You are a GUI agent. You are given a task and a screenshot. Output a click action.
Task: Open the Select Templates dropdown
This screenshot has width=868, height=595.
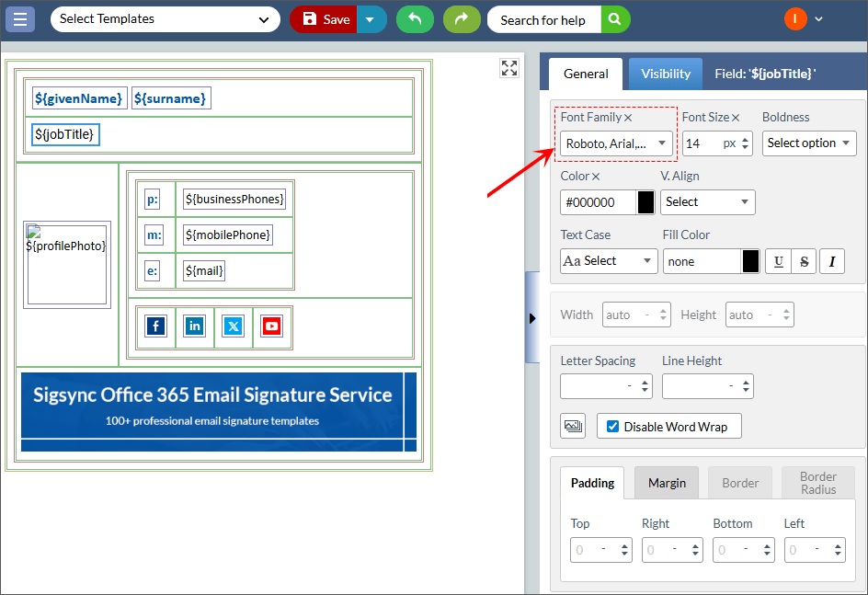(x=166, y=19)
